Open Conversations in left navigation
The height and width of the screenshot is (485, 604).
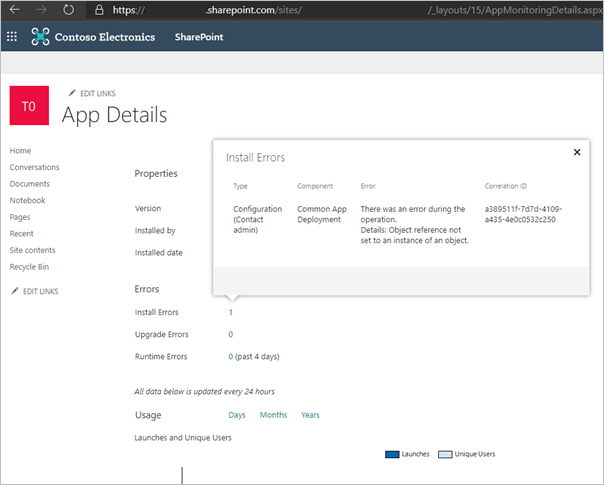coord(34,167)
